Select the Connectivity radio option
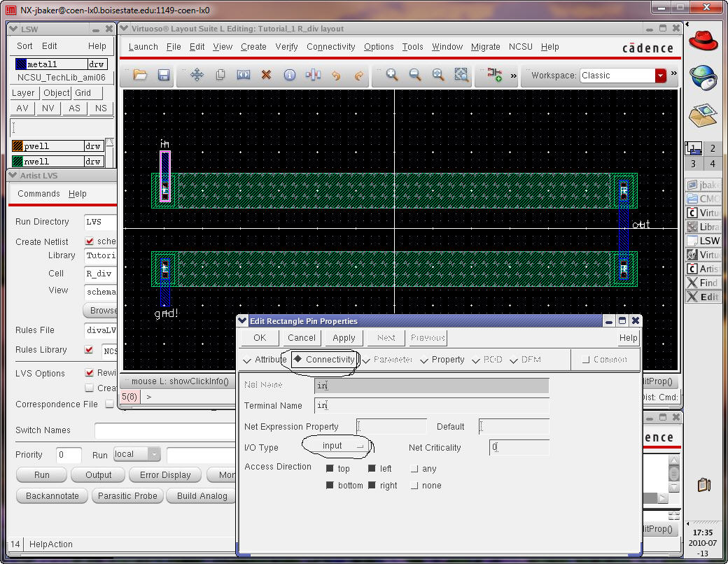The image size is (728, 564). [x=297, y=359]
